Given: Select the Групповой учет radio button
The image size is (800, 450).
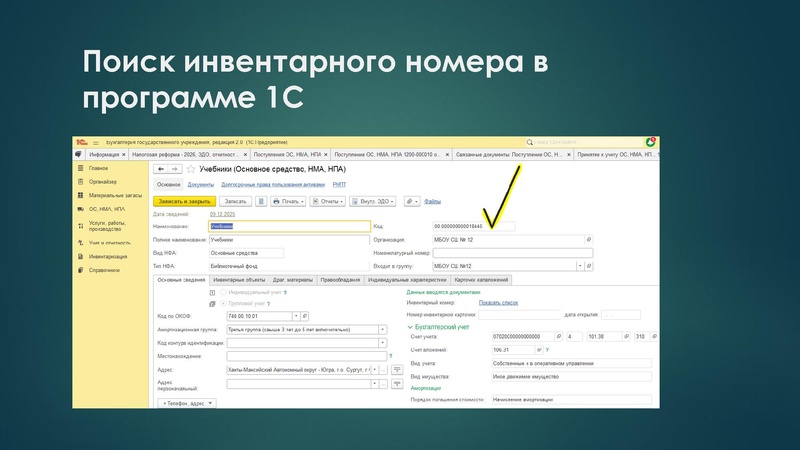Looking at the screenshot, I should (223, 304).
